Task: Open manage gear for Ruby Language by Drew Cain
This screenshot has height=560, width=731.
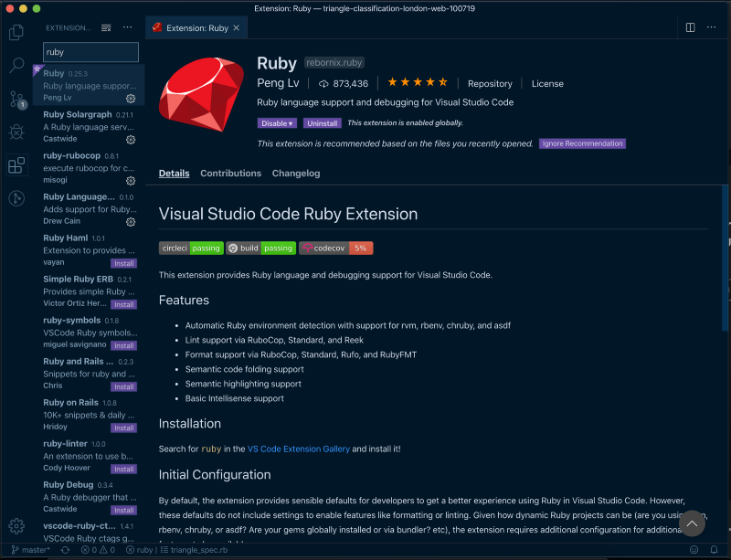Action: [131, 222]
